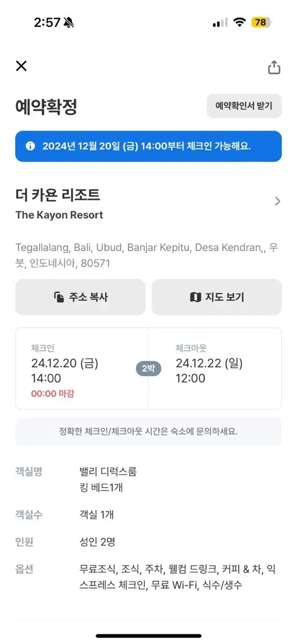Tap the copy icon in 주소 복사
The height and width of the screenshot is (644, 297).
point(59,297)
